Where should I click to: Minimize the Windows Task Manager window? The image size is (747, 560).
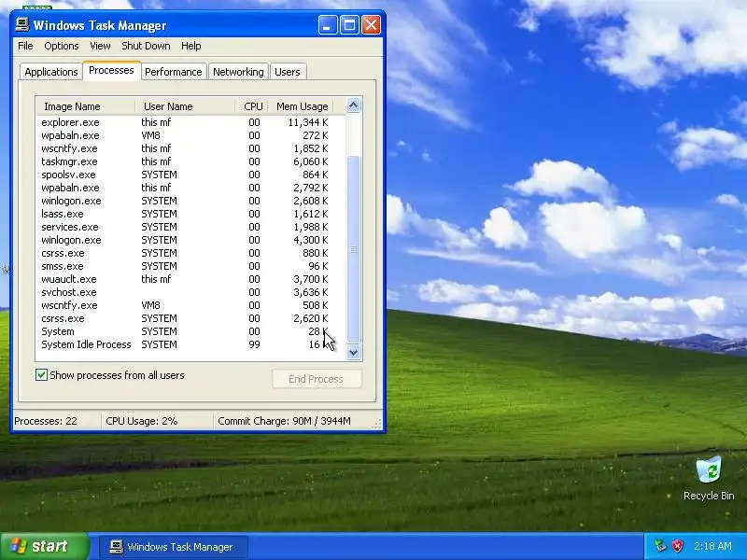(x=328, y=25)
